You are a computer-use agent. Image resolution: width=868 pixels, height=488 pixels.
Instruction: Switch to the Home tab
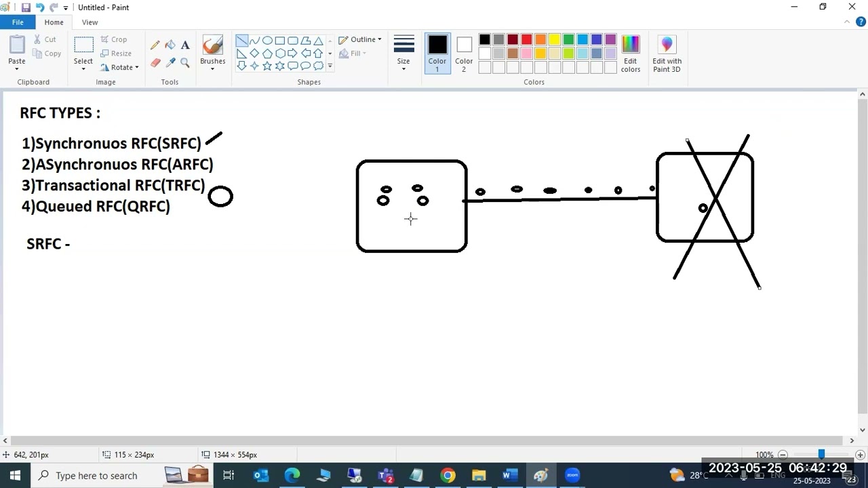click(54, 22)
